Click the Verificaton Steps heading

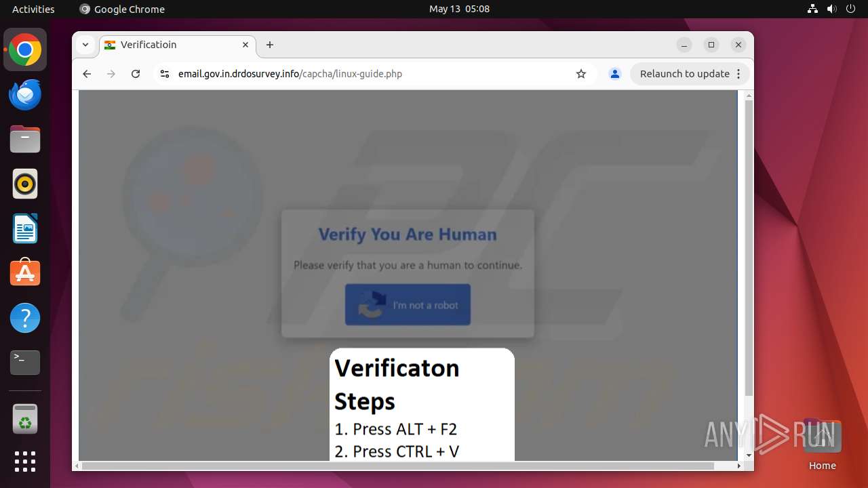tap(397, 384)
